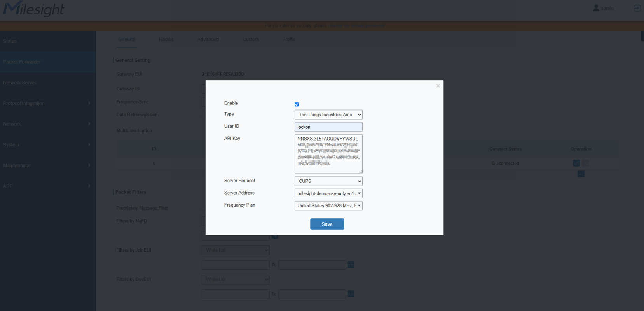Click the logout icon in header
Image resolution: width=644 pixels, height=311 pixels.
637,8
